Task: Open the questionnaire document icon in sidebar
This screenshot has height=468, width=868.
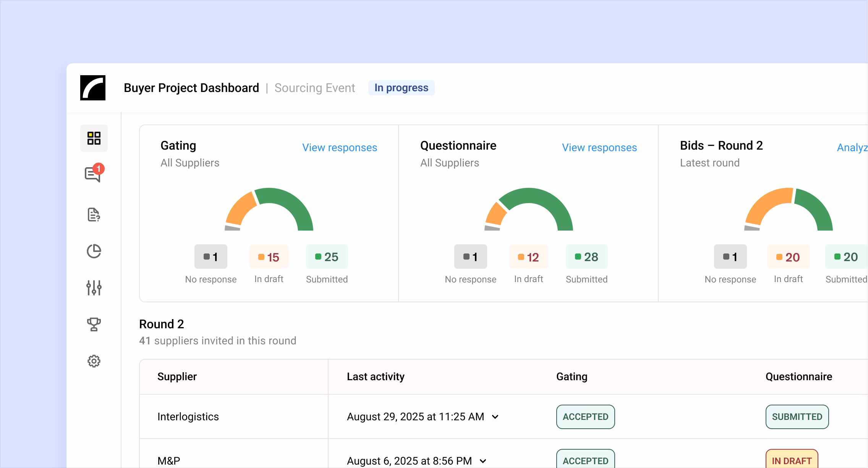Action: click(x=94, y=215)
